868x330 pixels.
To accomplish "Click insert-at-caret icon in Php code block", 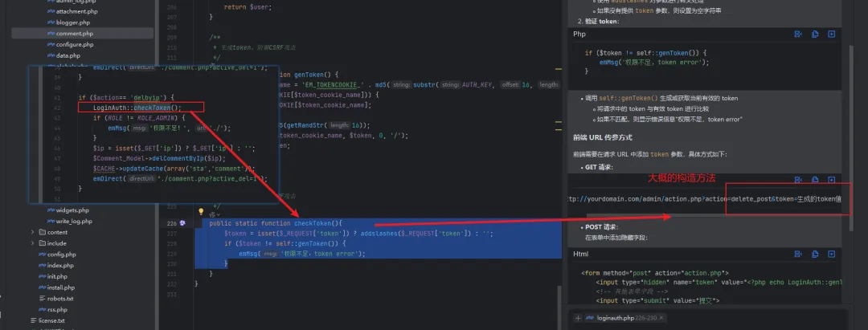I will (x=798, y=35).
